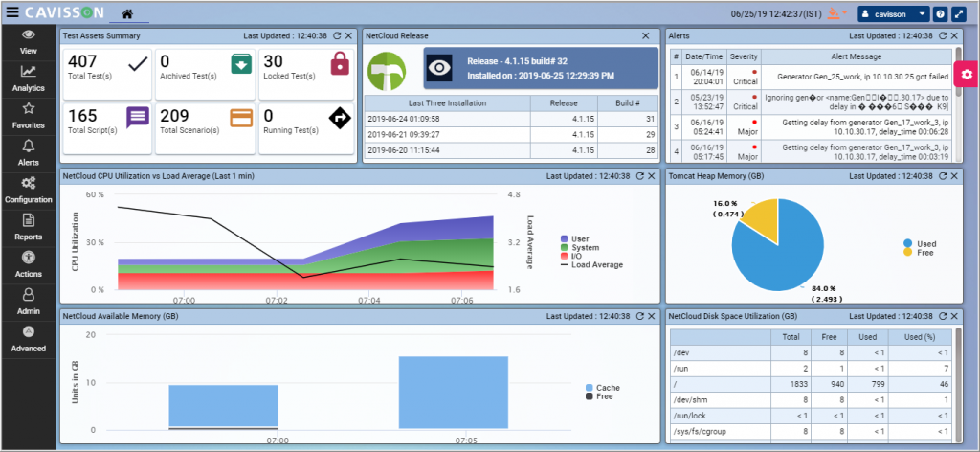Close the Alerts panel
The height and width of the screenshot is (452, 980).
tap(954, 36)
